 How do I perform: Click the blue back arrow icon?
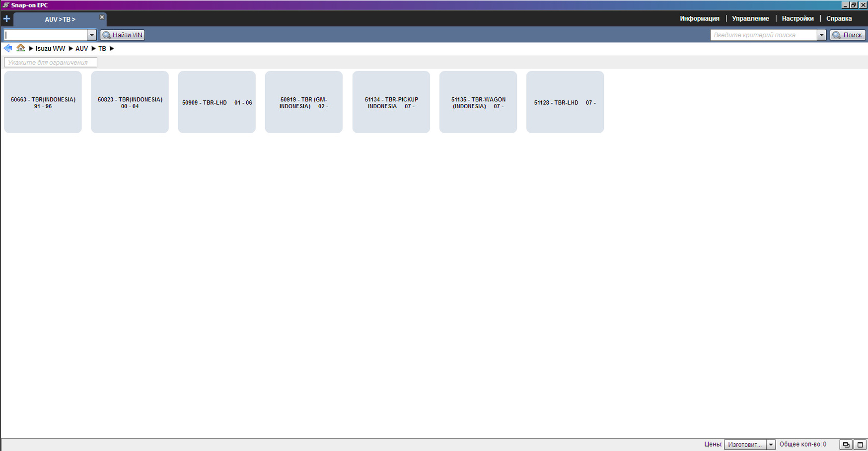point(8,48)
